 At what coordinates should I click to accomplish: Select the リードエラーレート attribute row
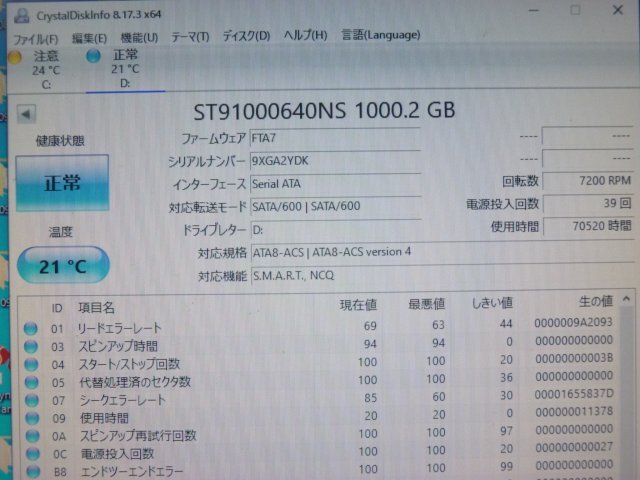coord(320,327)
